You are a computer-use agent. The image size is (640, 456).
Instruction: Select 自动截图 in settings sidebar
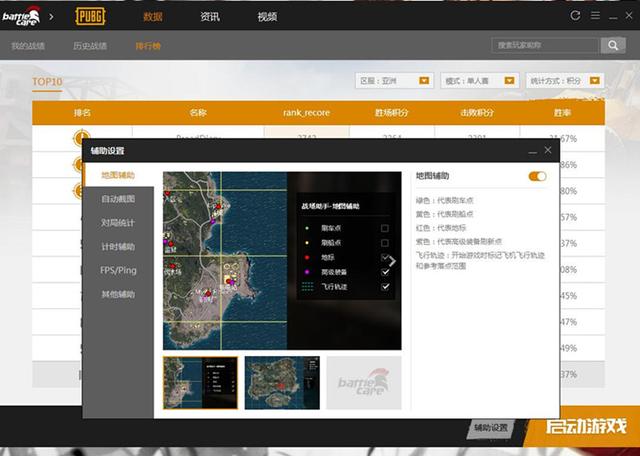coord(118,199)
